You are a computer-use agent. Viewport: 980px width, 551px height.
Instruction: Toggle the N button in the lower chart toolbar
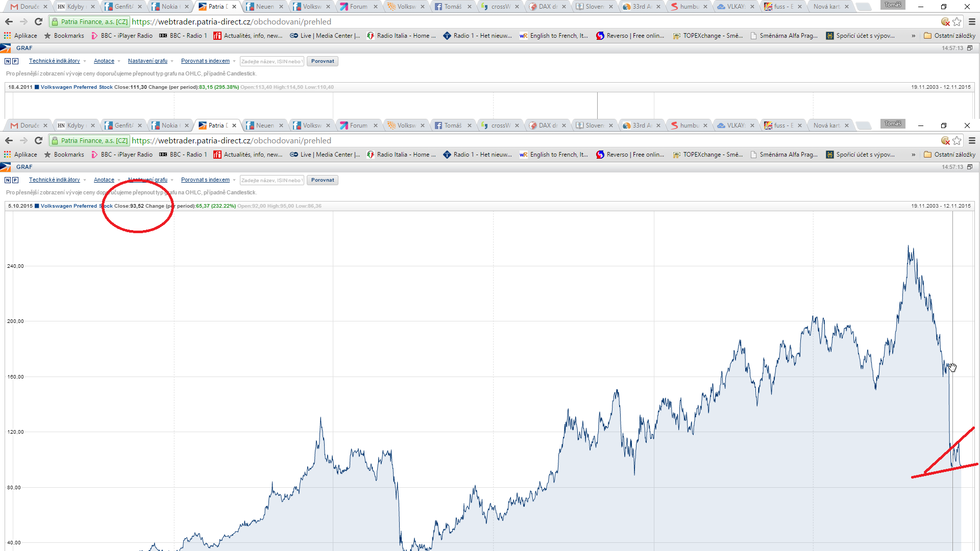click(8, 180)
